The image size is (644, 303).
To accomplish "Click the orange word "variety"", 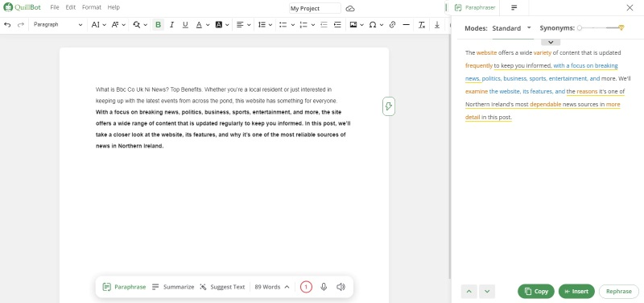I will 543,52.
